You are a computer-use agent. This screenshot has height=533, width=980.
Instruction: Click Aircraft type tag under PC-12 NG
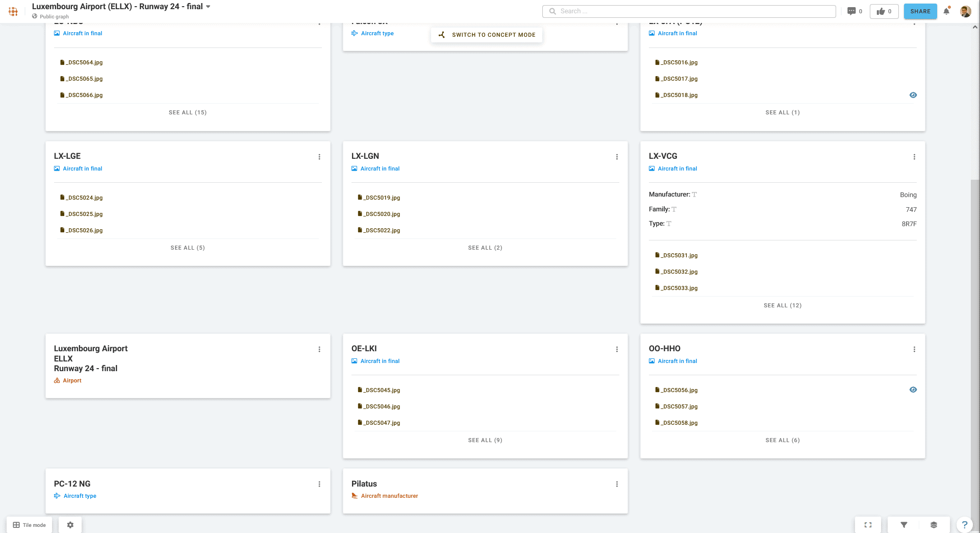click(x=75, y=496)
